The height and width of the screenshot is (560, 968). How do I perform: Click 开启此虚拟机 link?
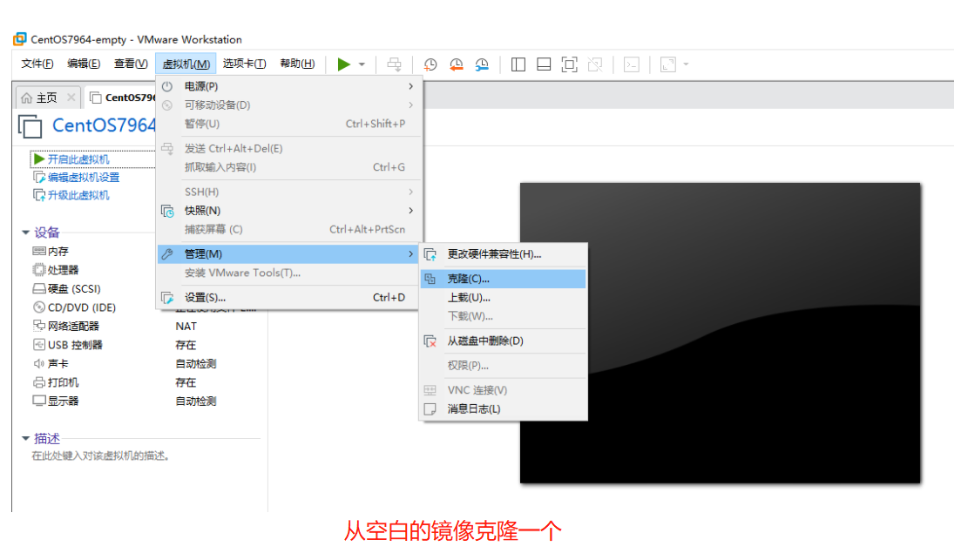pyautogui.click(x=78, y=159)
